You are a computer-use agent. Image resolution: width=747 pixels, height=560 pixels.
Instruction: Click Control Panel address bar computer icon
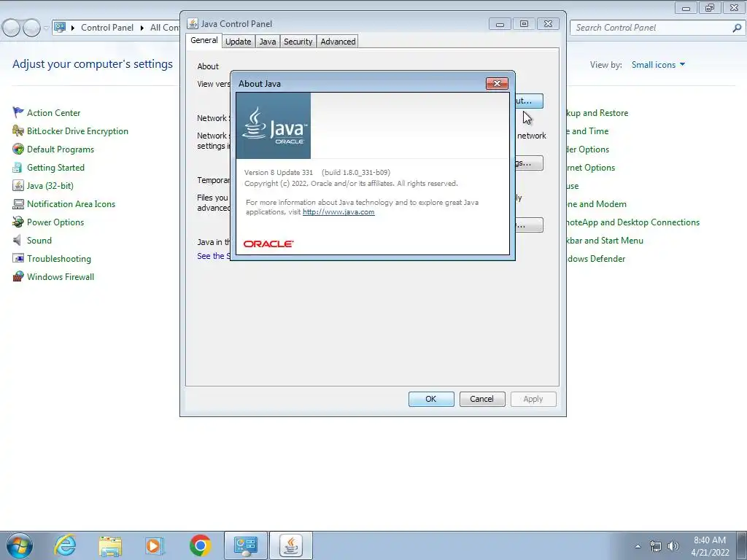coord(60,28)
